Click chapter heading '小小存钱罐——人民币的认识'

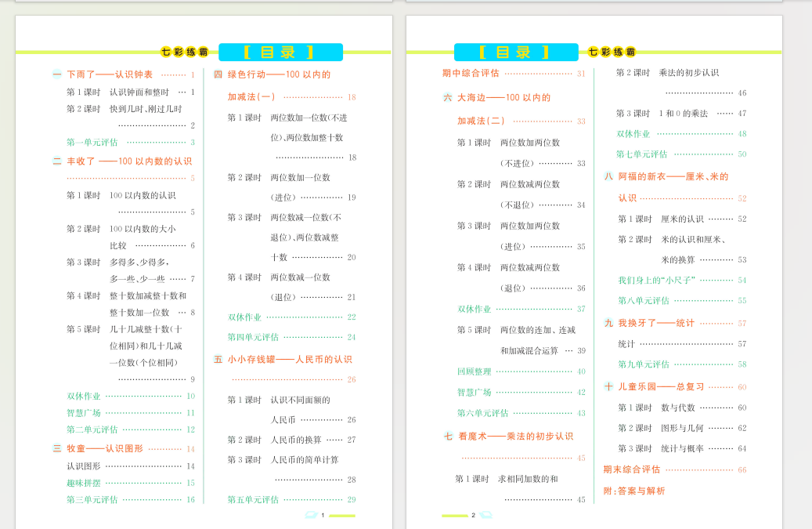[290, 359]
